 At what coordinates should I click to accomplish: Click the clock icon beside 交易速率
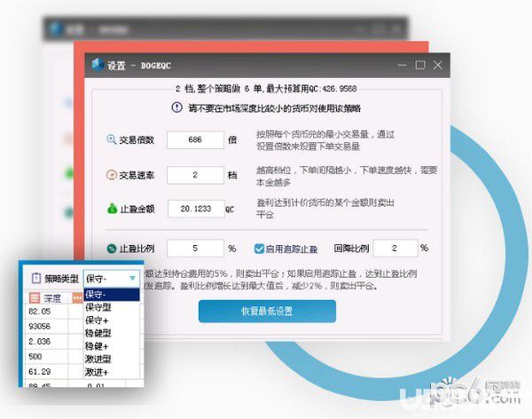112,175
